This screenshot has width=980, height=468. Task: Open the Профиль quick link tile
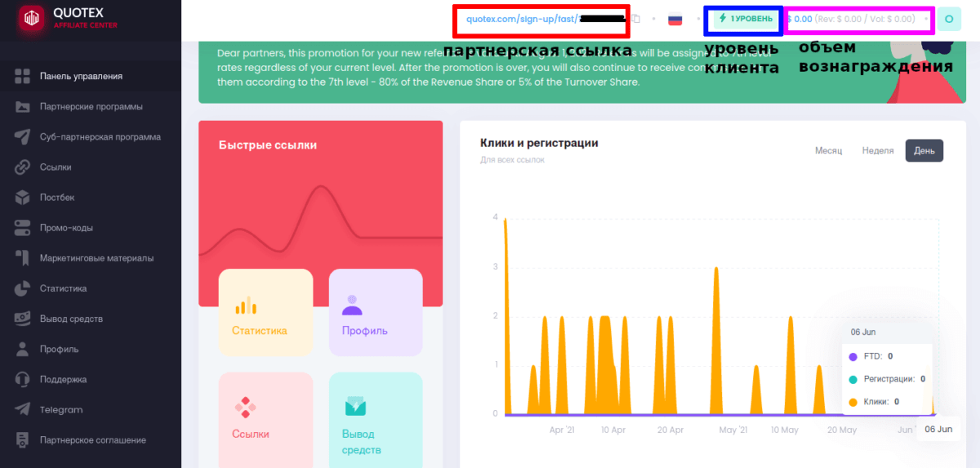376,312
